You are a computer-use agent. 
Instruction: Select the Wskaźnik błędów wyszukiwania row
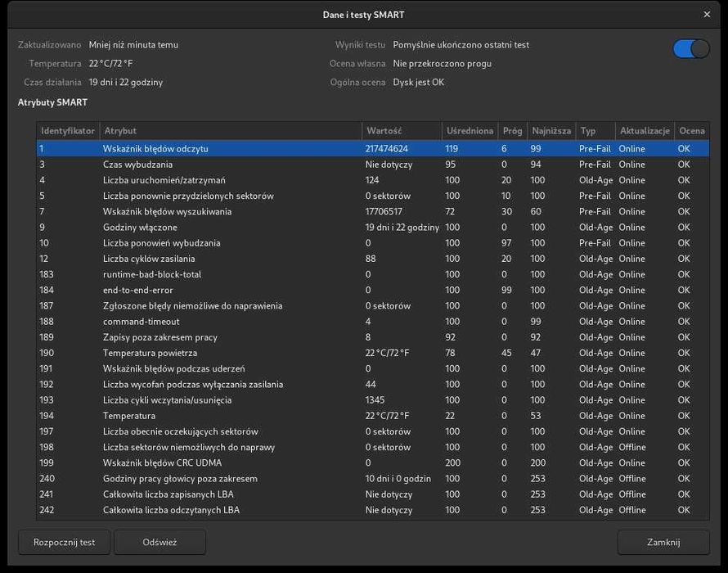pyautogui.click(x=167, y=212)
